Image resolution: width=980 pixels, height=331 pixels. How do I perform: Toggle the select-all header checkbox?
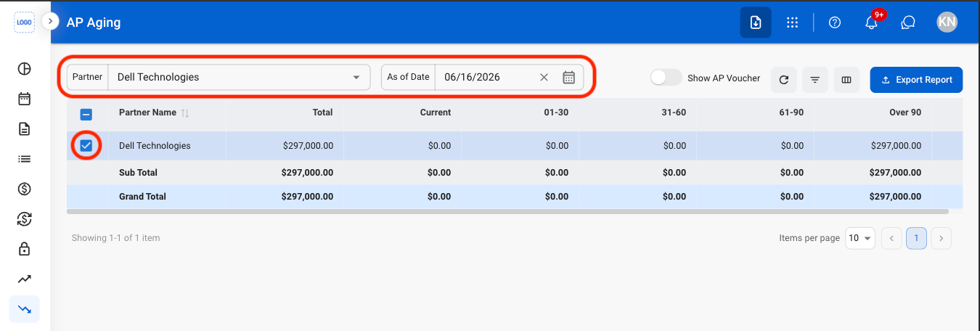[x=86, y=114]
